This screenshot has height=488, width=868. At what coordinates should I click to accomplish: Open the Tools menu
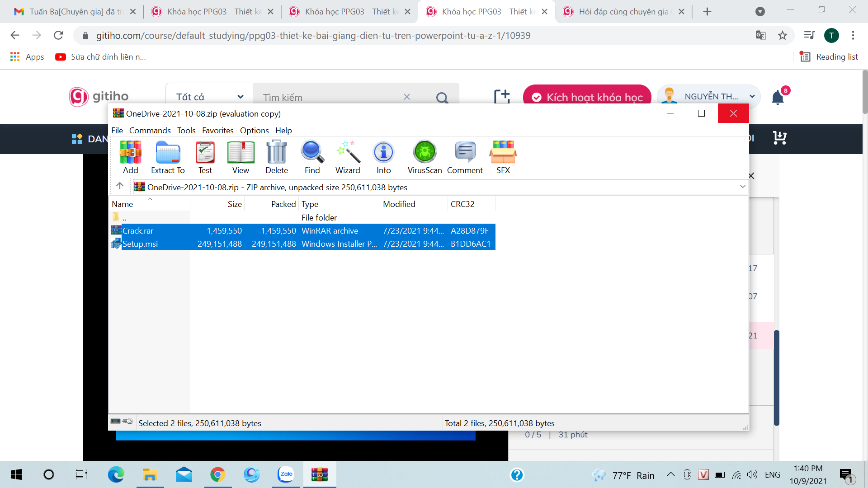(186, 131)
